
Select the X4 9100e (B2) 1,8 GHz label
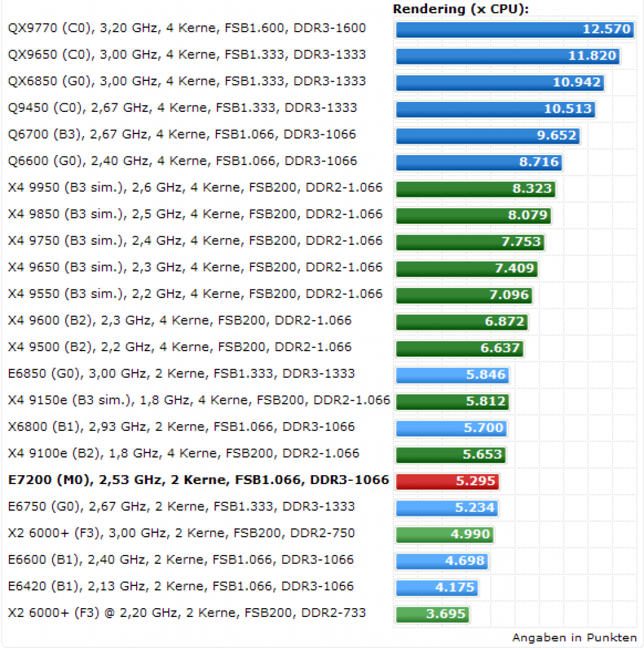[x=183, y=454]
